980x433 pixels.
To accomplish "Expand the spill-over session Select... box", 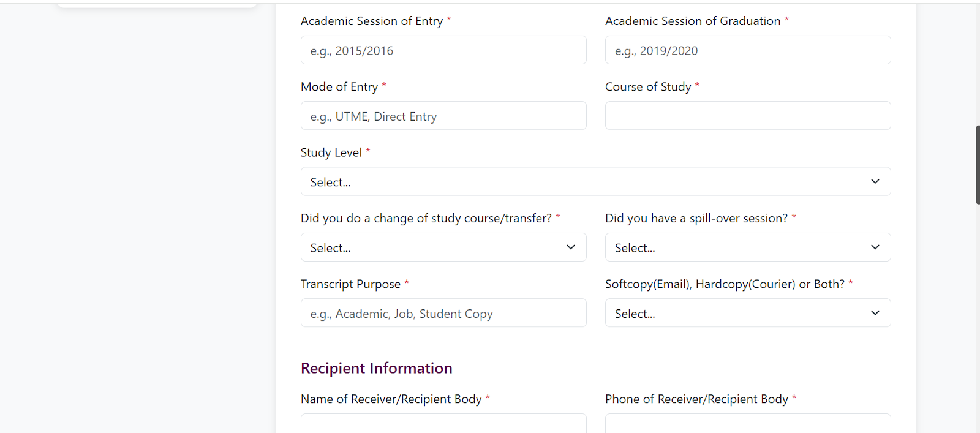I will coord(735,247).
